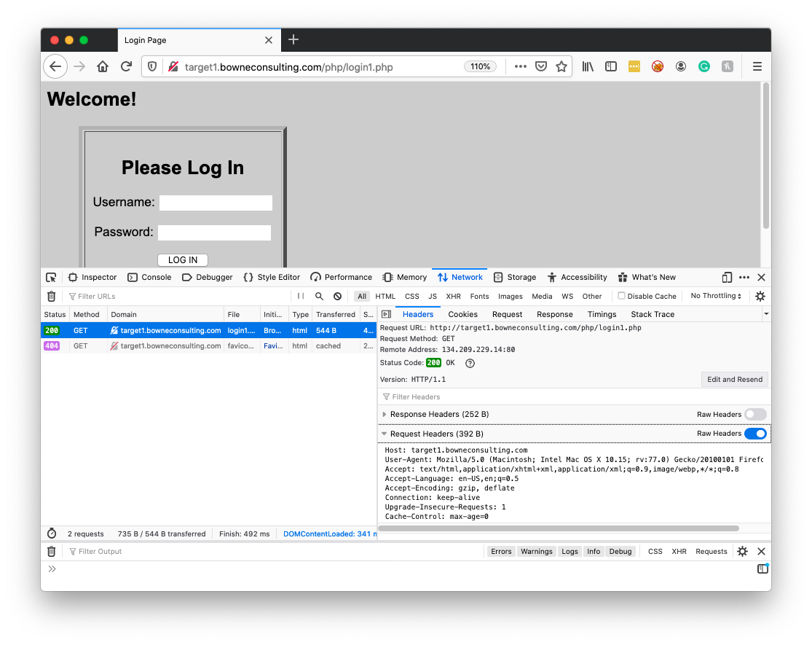Screen dimensions: 812x645
Task: Click the green Grammarly extension icon
Action: coord(704,66)
